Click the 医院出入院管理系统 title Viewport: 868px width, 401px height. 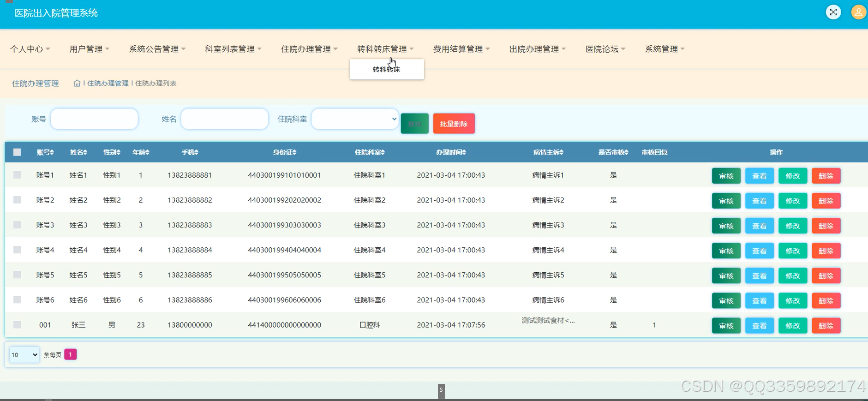pyautogui.click(x=56, y=13)
